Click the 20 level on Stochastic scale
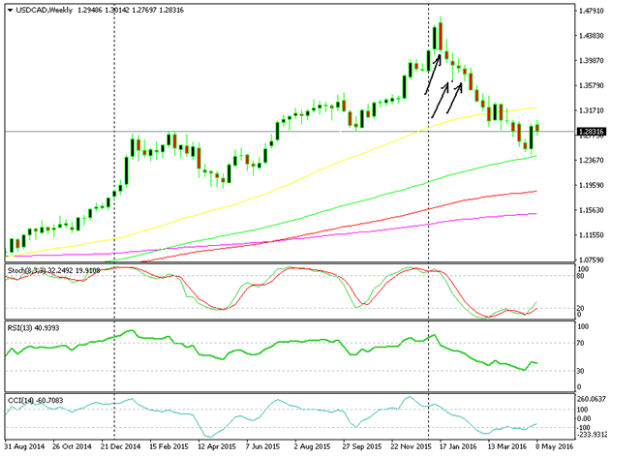Screen dimensions: 627x456 tap(581, 308)
